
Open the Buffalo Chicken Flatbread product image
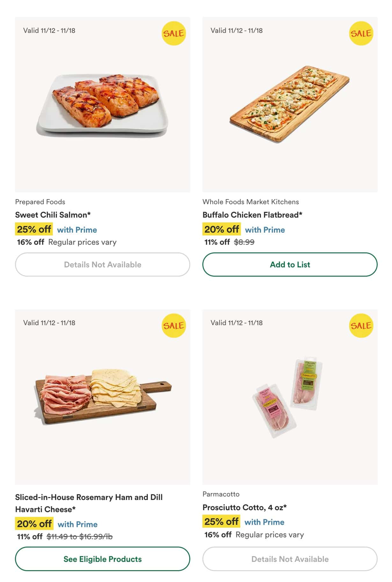click(290, 104)
